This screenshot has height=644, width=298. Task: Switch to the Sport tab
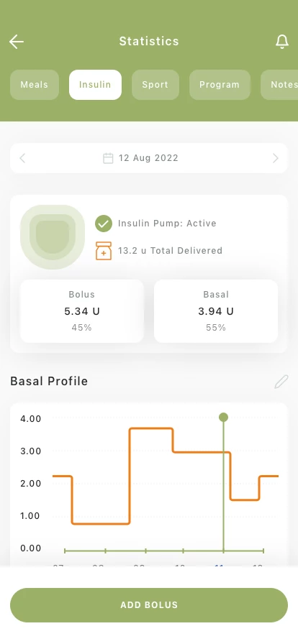point(155,85)
